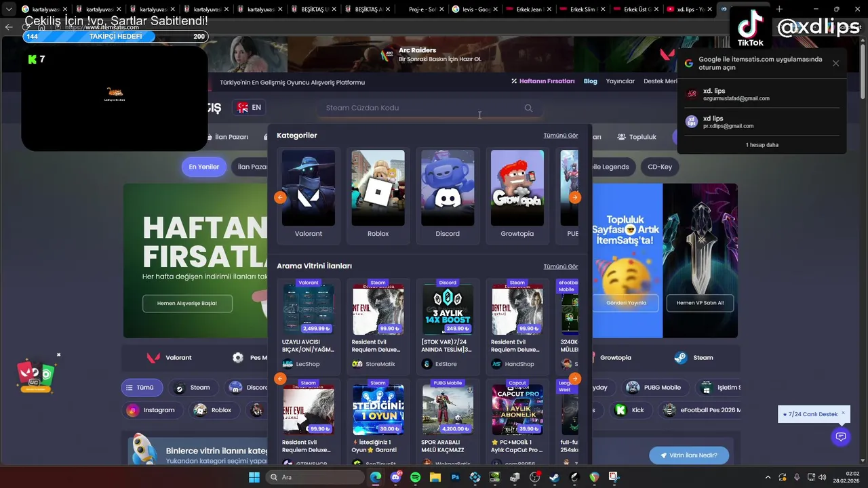Viewport: 868px width, 488px height.
Task: Close the 7/24 Canlı Destek tooltip
Action: click(844, 412)
